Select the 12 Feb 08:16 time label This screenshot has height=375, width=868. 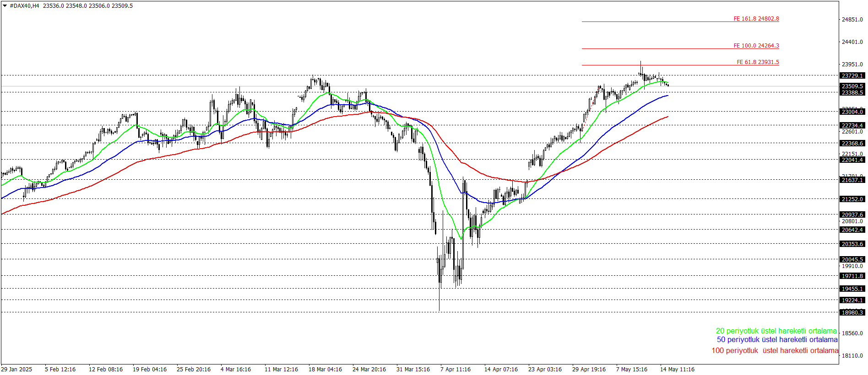[106, 370]
